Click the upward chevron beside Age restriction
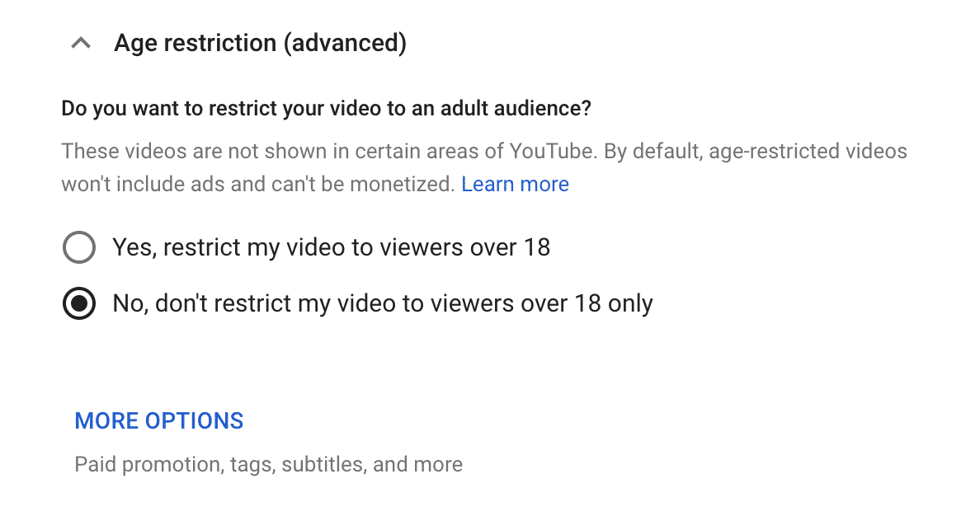 pyautogui.click(x=80, y=42)
